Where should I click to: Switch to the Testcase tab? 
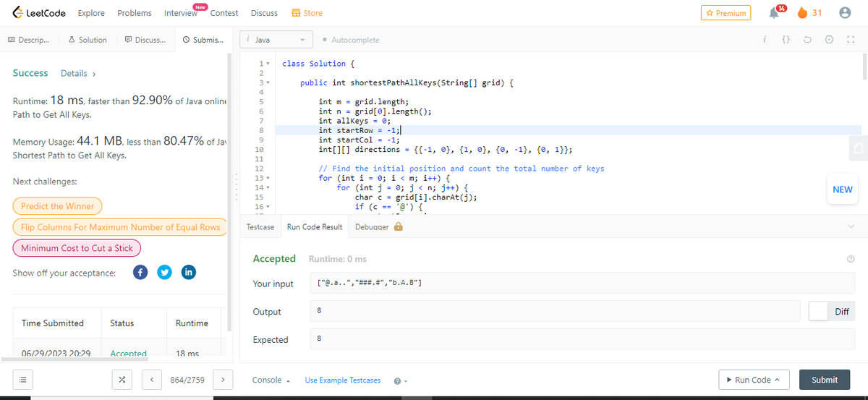[x=260, y=226]
